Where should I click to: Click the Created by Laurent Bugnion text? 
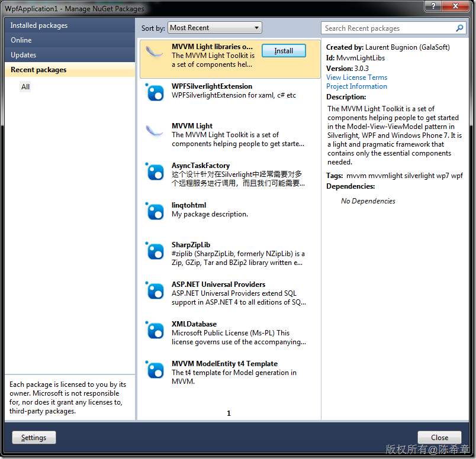click(388, 47)
